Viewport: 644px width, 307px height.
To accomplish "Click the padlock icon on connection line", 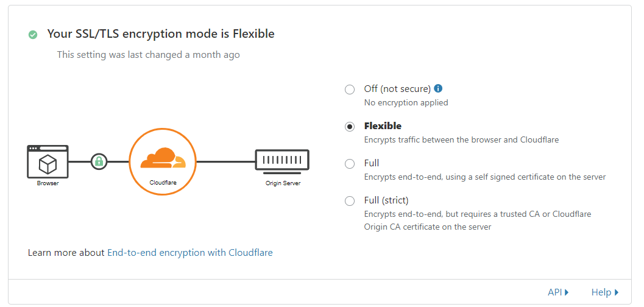I will pos(99,161).
